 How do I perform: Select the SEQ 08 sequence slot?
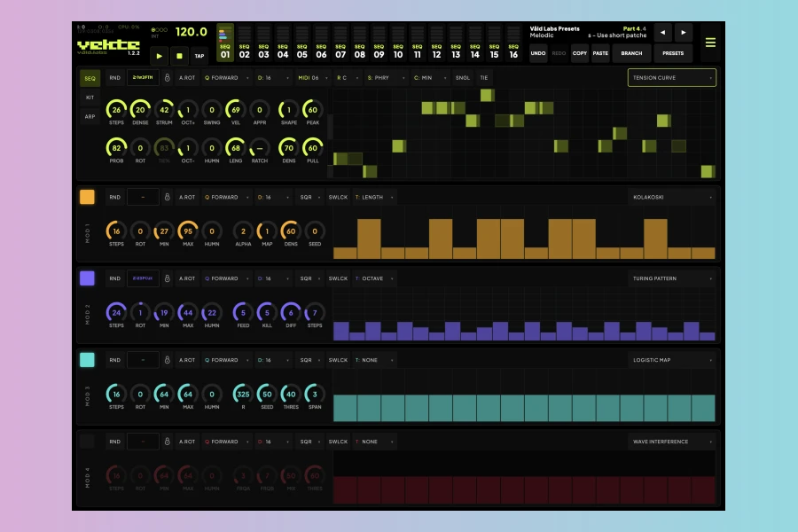pyautogui.click(x=359, y=43)
